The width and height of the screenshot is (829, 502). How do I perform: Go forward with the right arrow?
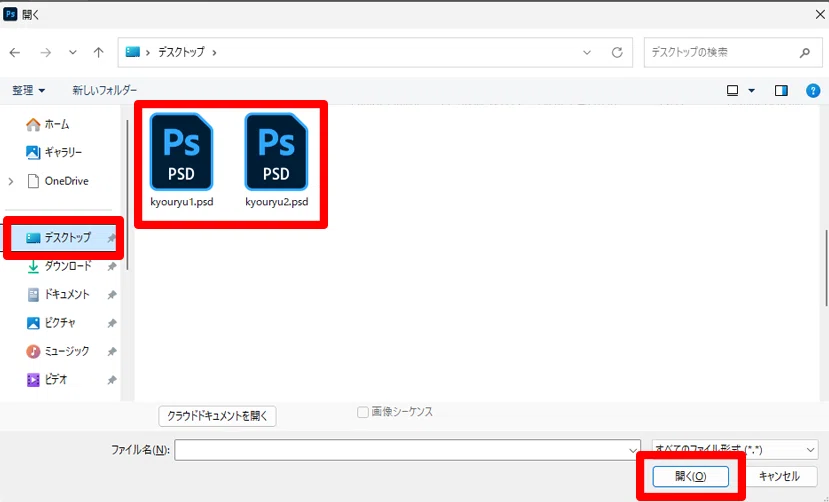point(46,52)
